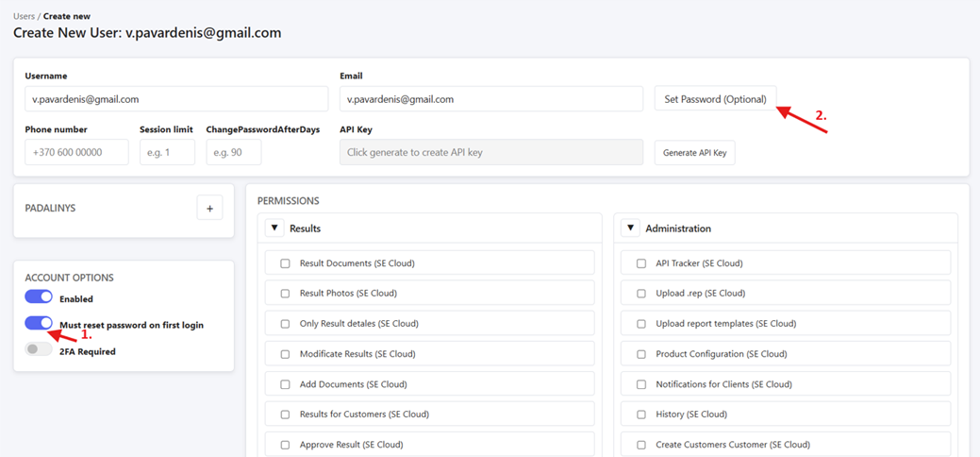980x457 pixels.
Task: Click the Username input field
Action: (x=176, y=99)
